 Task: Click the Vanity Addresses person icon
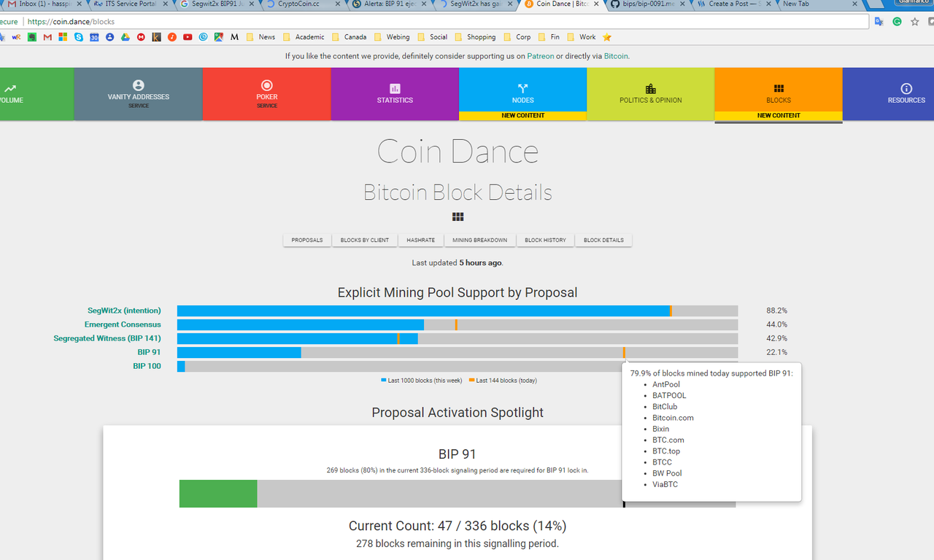click(x=139, y=85)
